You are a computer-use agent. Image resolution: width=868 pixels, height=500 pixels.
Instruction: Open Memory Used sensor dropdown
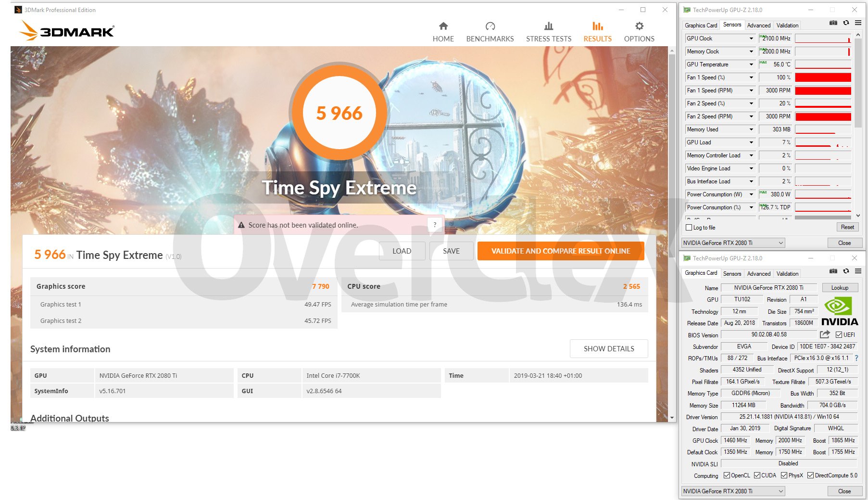click(751, 129)
